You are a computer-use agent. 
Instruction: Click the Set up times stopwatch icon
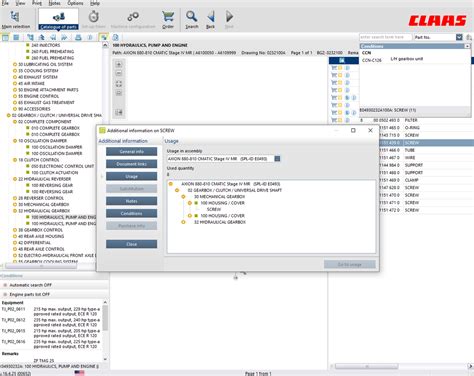click(x=94, y=19)
